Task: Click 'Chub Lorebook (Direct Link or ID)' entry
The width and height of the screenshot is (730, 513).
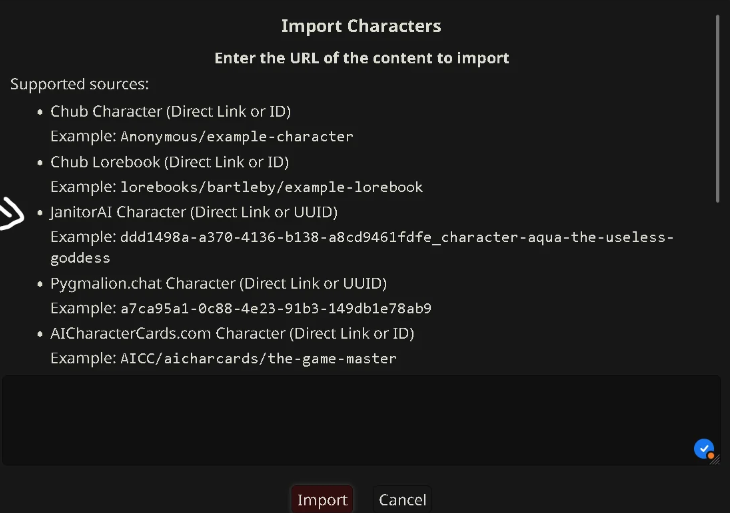Action: (x=169, y=162)
